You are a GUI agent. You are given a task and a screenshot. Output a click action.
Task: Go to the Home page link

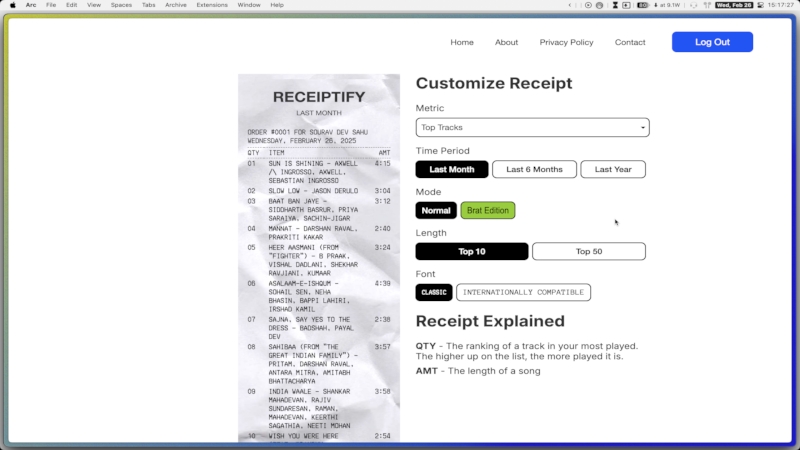click(x=462, y=42)
